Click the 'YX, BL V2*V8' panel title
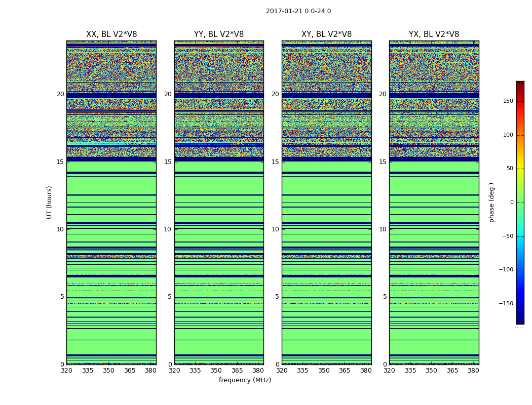Screen dimensions: 532x405 tap(434, 34)
